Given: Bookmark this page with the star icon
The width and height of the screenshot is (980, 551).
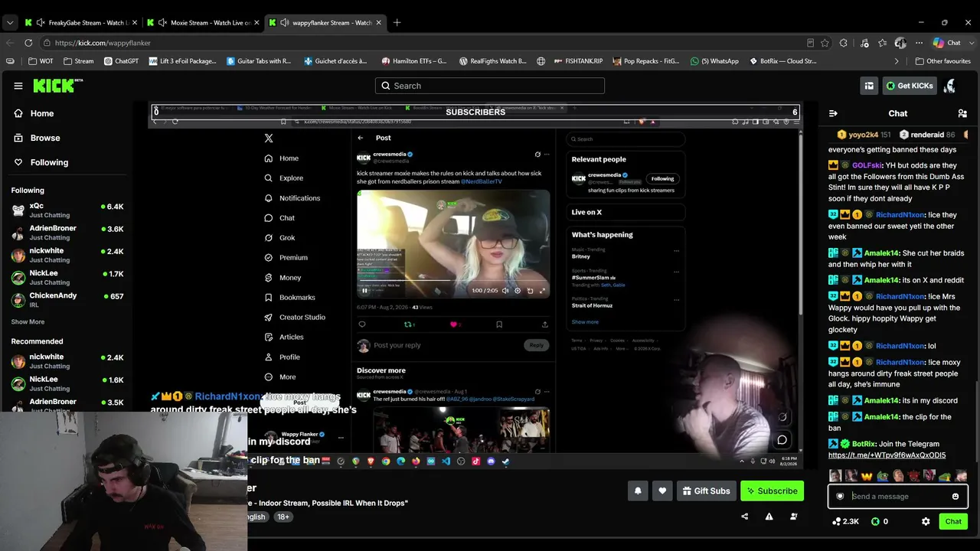Looking at the screenshot, I should click(825, 43).
